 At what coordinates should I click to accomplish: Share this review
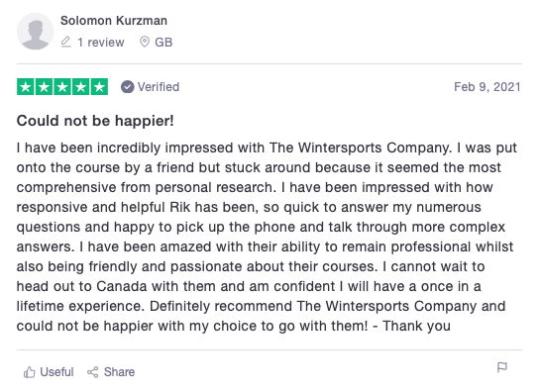coord(111,372)
